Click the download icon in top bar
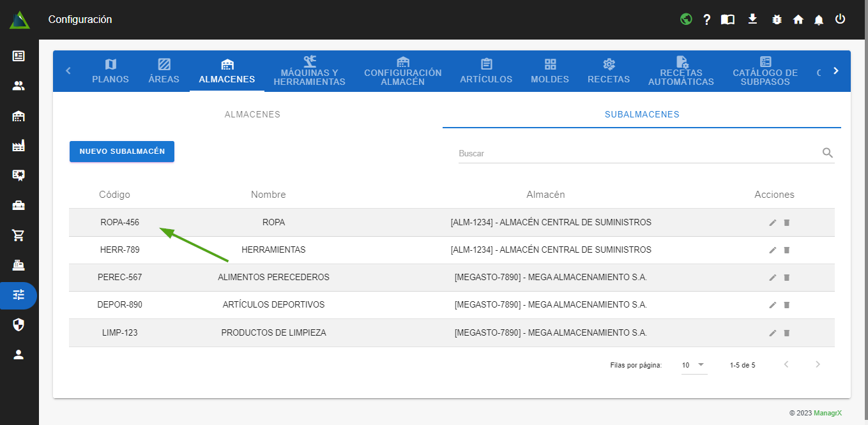 coord(752,19)
